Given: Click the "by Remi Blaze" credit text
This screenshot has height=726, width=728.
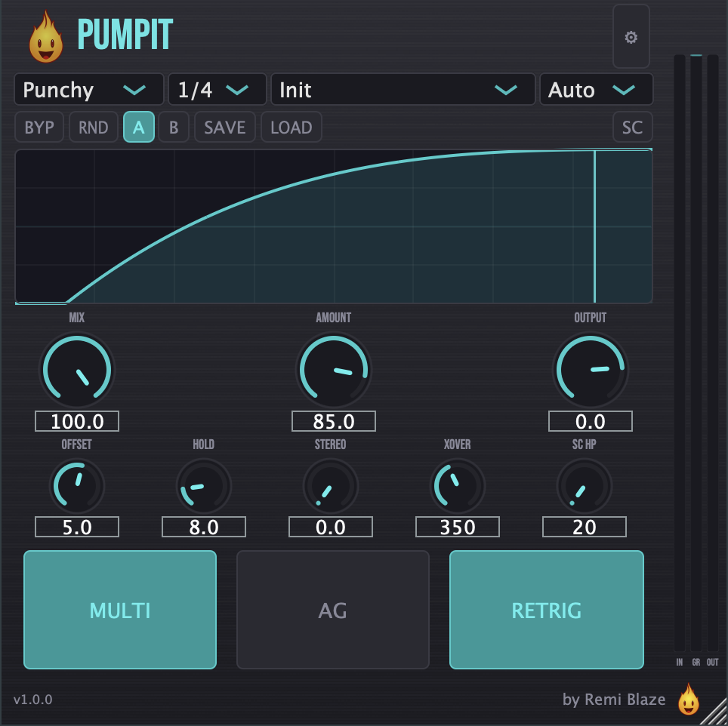Looking at the screenshot, I should point(614,699).
